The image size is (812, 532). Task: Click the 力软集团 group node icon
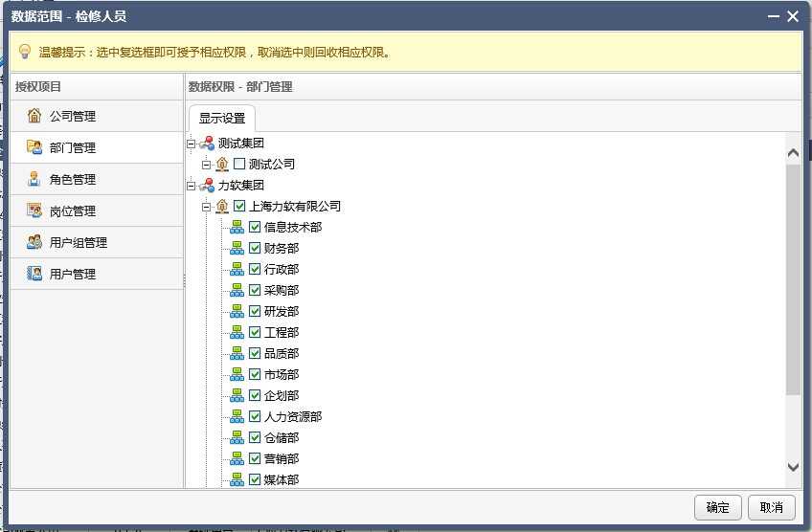tap(207, 185)
